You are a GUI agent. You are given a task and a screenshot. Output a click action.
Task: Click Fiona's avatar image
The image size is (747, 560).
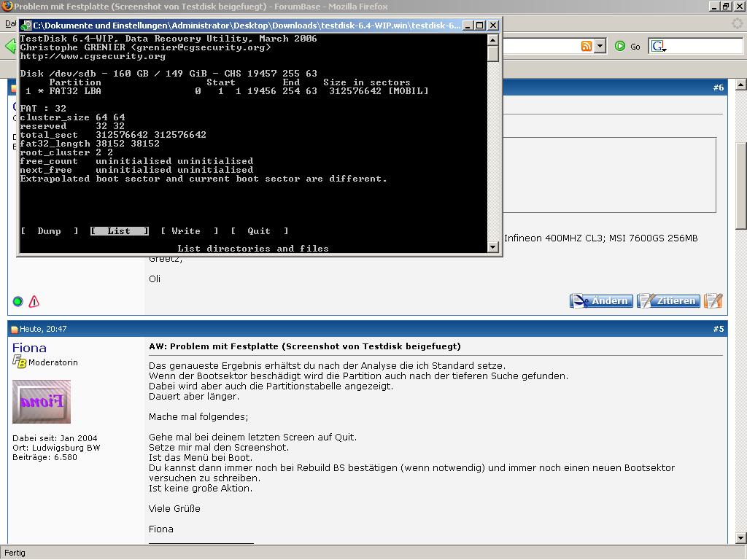(x=42, y=402)
